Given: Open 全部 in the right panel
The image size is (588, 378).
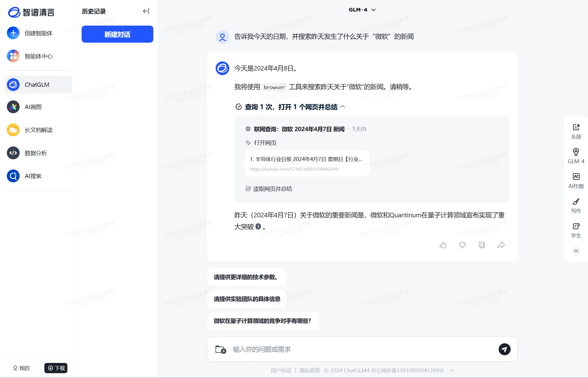Looking at the screenshot, I should 576,131.
